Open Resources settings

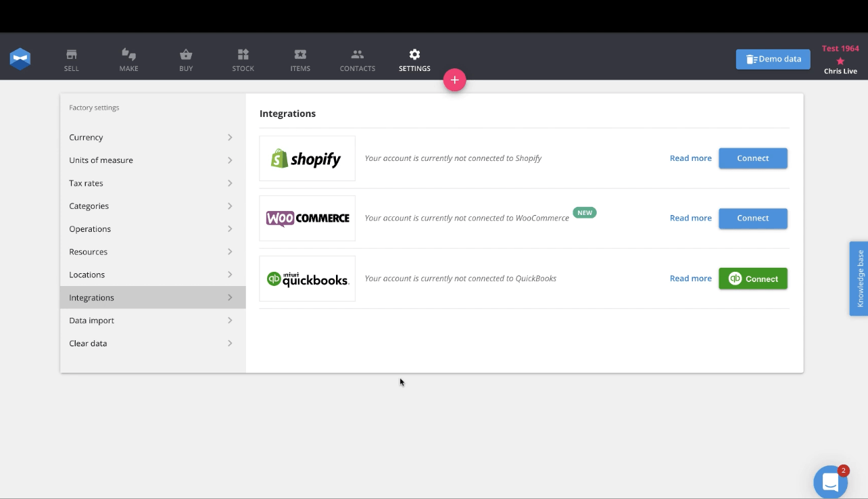[153, 252]
